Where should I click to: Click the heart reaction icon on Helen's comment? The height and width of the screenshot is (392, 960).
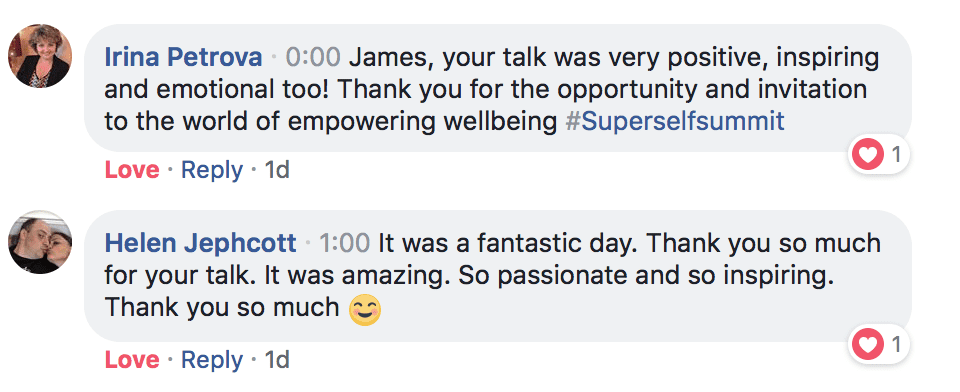pos(868,345)
